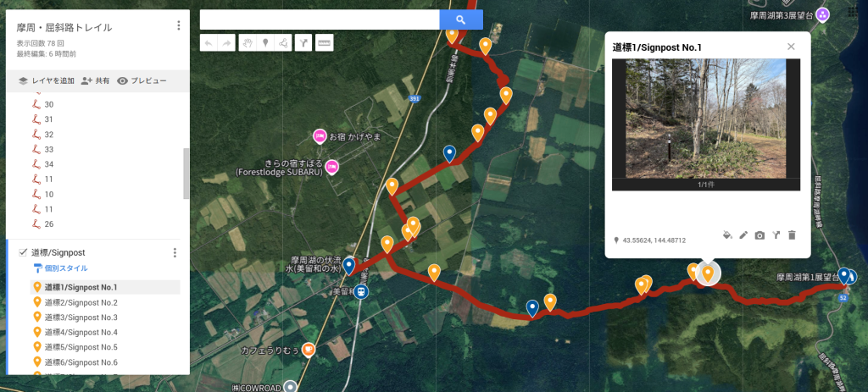Open map title options menu
This screenshot has width=868, height=392.
tap(178, 25)
